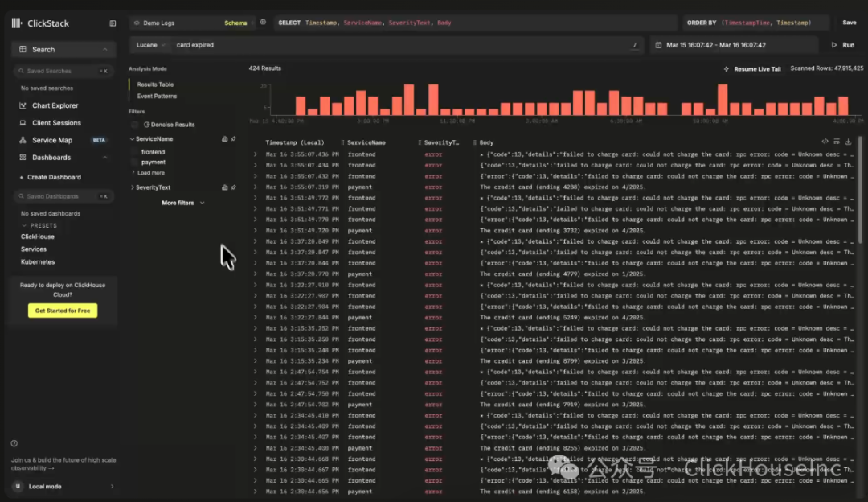Open the help question-mark icon
The height and width of the screenshot is (502, 868).
(x=14, y=443)
